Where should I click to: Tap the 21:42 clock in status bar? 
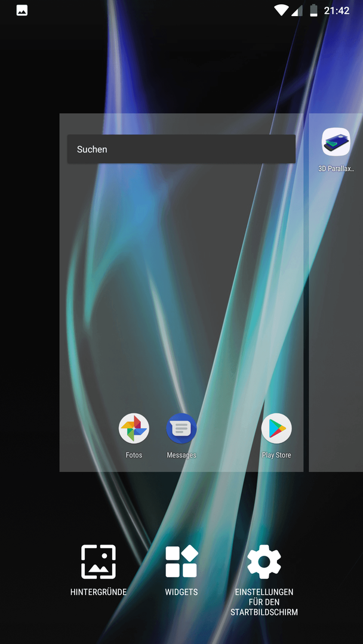click(337, 11)
